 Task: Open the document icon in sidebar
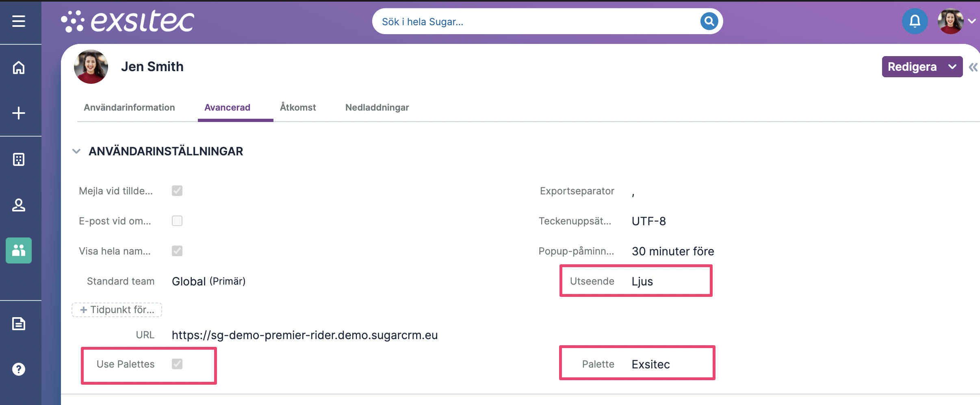pos(19,324)
